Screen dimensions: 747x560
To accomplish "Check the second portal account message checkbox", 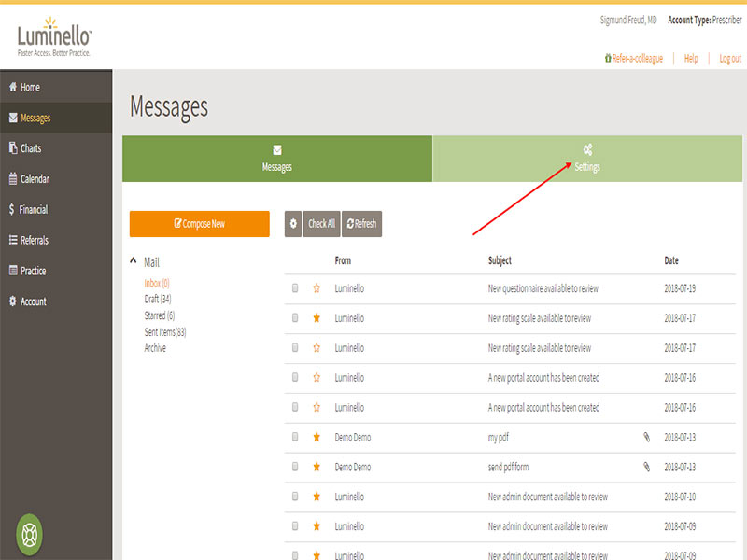I will pos(295,407).
